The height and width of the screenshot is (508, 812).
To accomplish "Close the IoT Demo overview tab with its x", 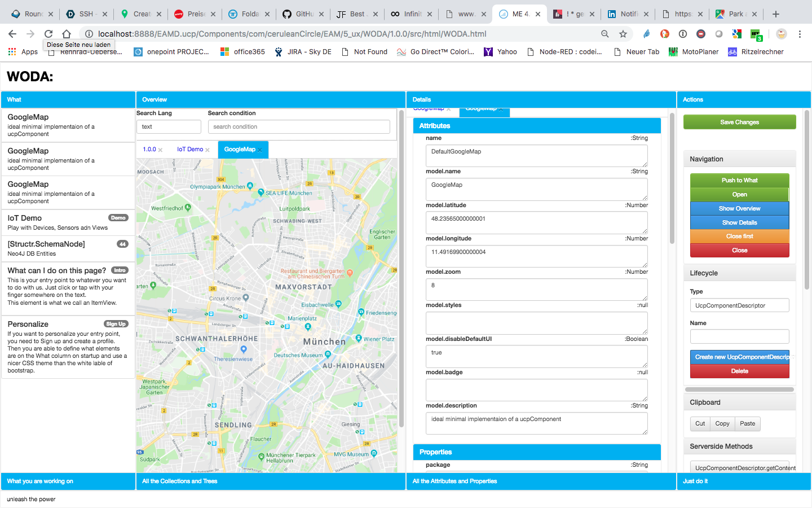I will (208, 150).
